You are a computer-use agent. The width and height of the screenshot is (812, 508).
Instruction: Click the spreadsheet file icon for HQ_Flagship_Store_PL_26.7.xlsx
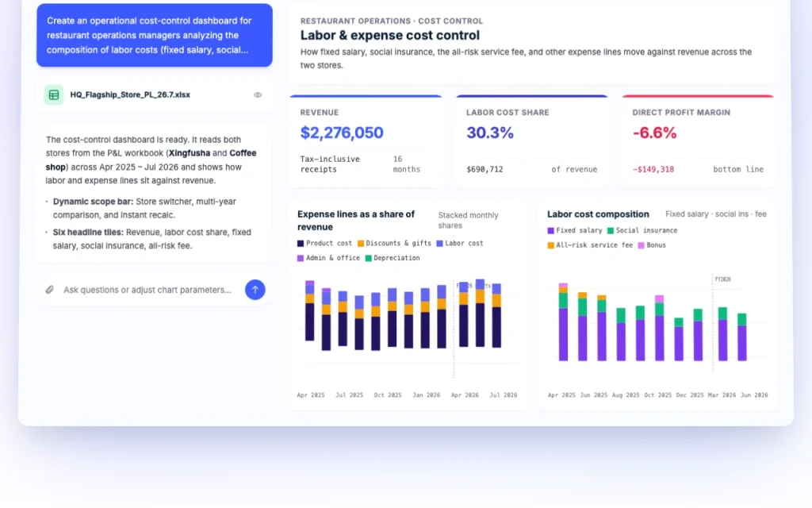53,95
